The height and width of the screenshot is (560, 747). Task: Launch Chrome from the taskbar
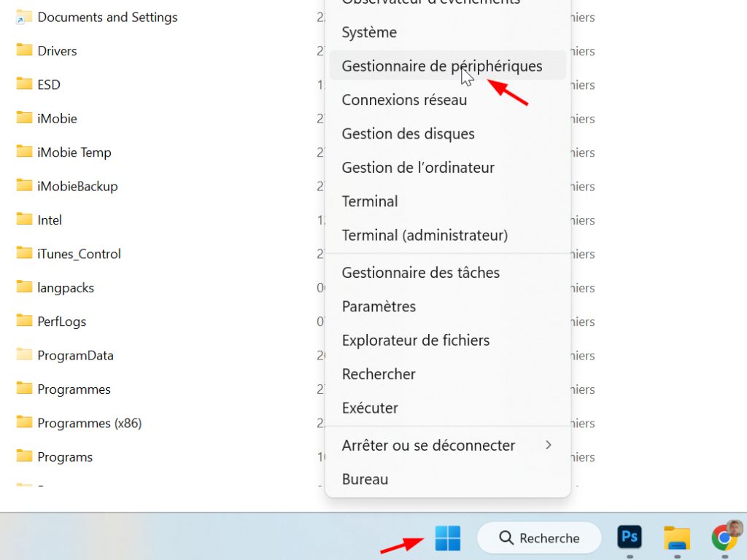pos(724,537)
